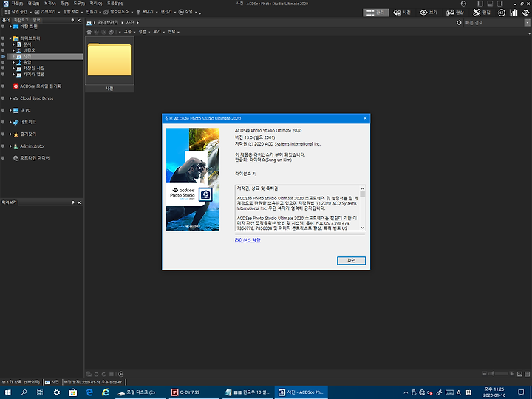This screenshot has height=399, width=532.
Task: Toggle the right panel layout icon
Action: 499,4
